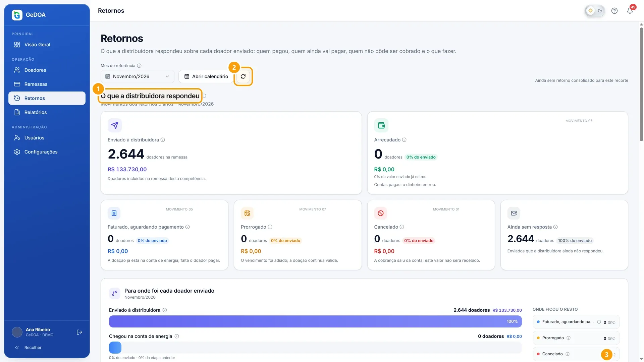Click the envelope icon on Ainda sem resposta card
644x362 pixels.
pos(514,213)
